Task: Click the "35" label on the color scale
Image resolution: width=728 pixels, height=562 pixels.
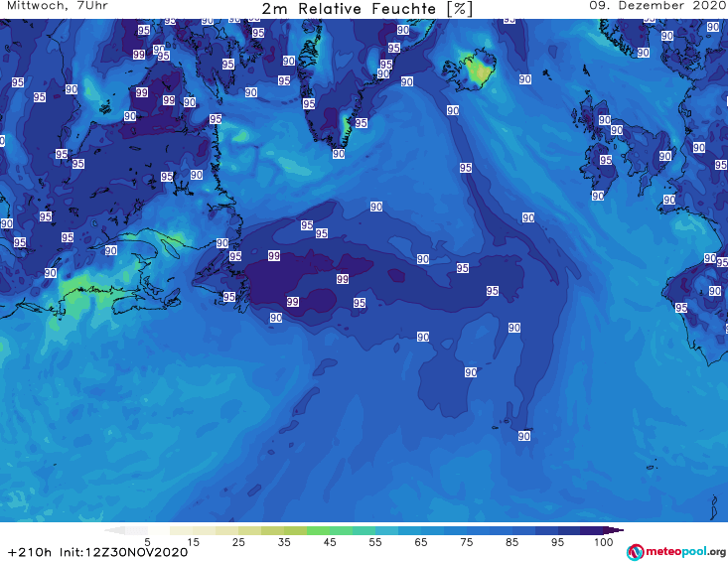Action: point(284,542)
